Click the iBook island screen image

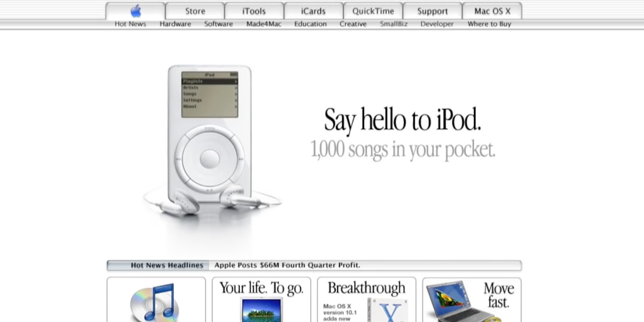click(x=262, y=311)
